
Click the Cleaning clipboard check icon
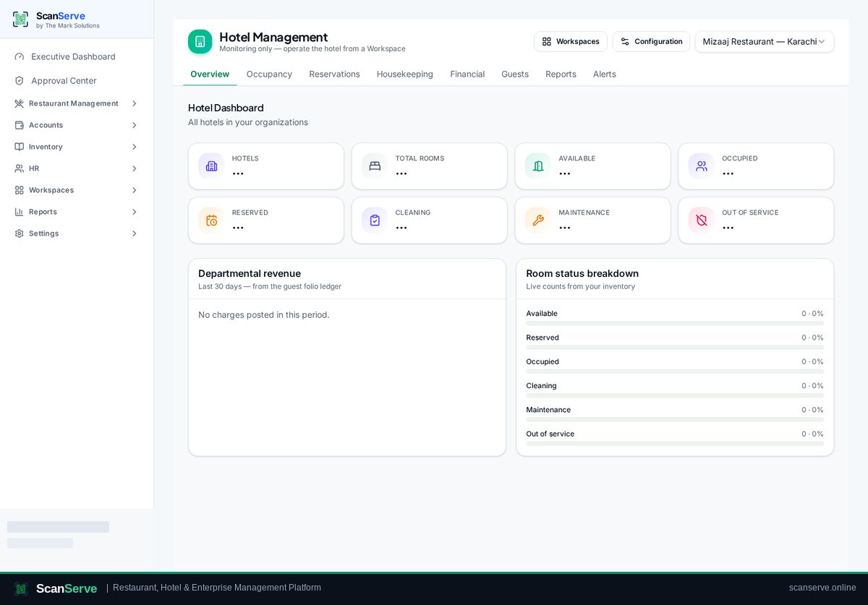pyautogui.click(x=375, y=220)
